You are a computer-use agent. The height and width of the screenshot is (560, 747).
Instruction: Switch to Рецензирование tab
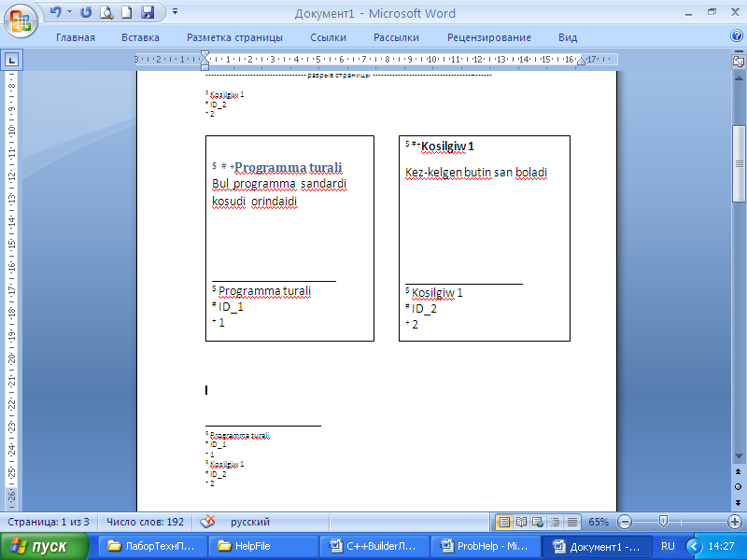pos(488,37)
